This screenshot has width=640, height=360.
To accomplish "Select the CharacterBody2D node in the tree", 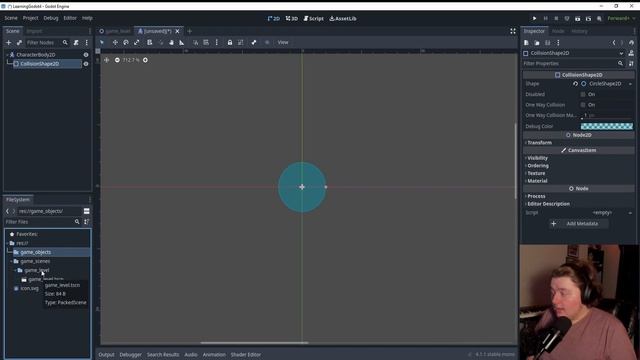I will [36, 55].
